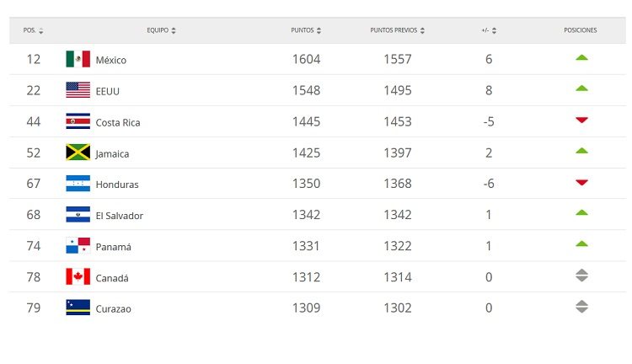
Task: Click the Honduras flag icon
Action: (x=78, y=184)
